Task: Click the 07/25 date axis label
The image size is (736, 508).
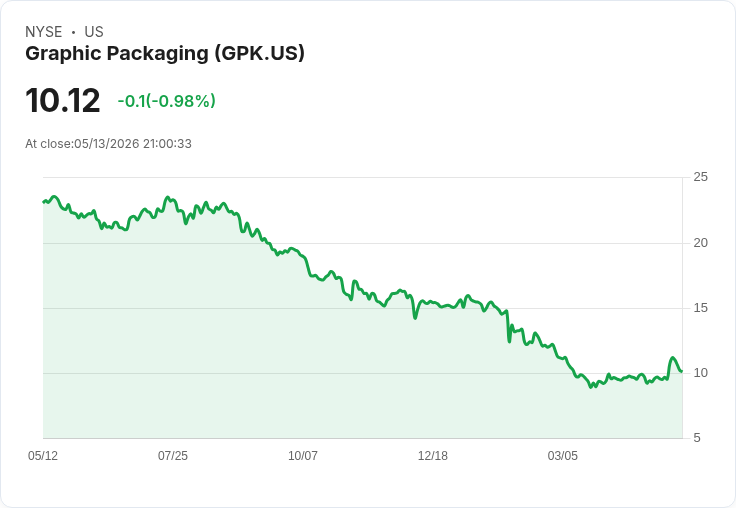Action: [x=173, y=455]
